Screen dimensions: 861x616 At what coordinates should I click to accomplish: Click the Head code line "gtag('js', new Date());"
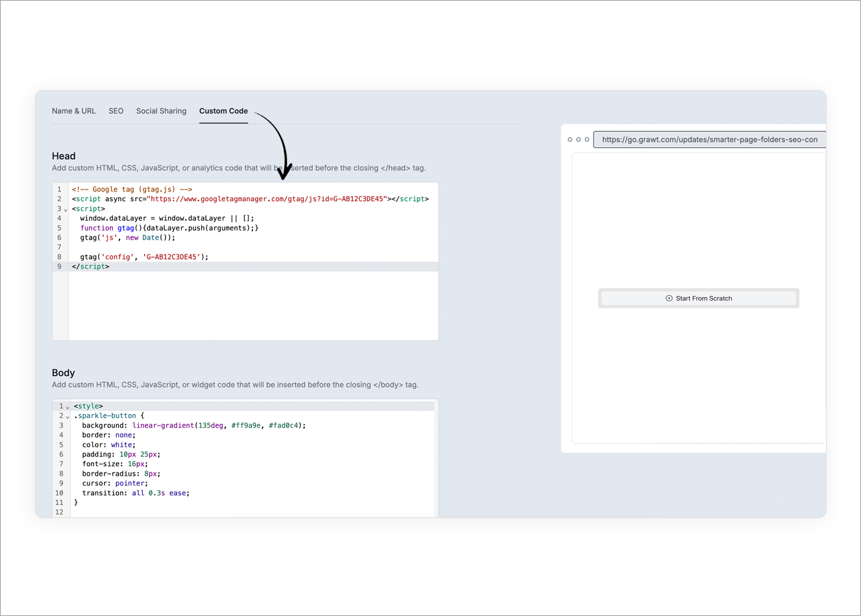click(x=128, y=238)
